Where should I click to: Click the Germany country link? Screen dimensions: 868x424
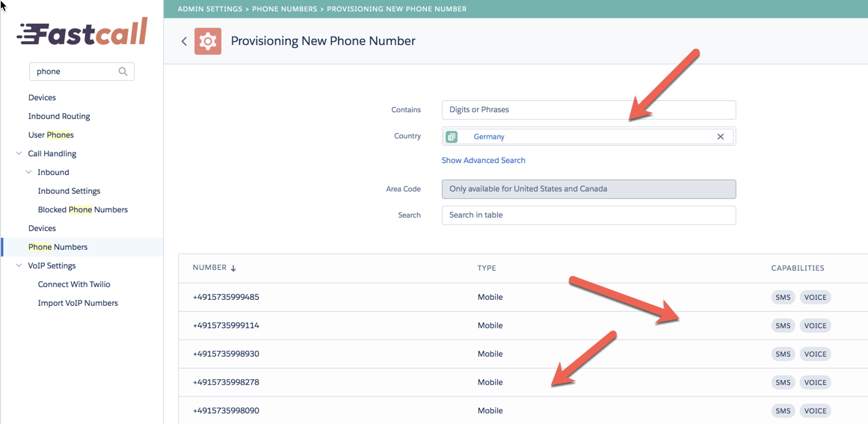489,136
